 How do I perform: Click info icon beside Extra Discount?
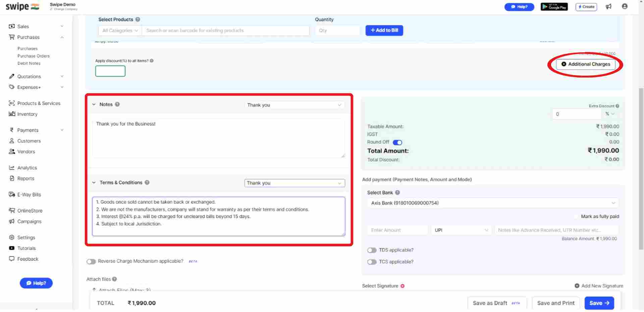(617, 106)
